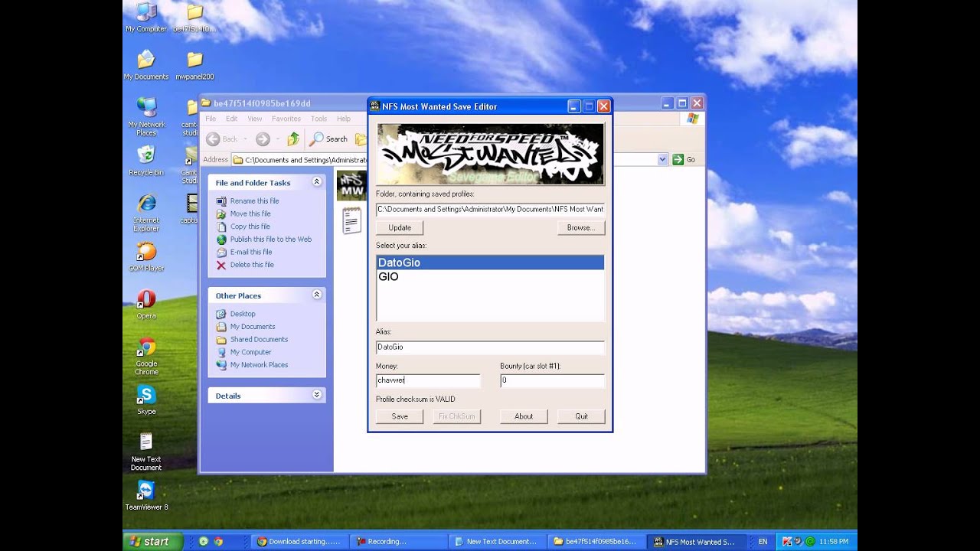The width and height of the screenshot is (980, 551).
Task: Open View menu in Explorer window
Action: [254, 119]
